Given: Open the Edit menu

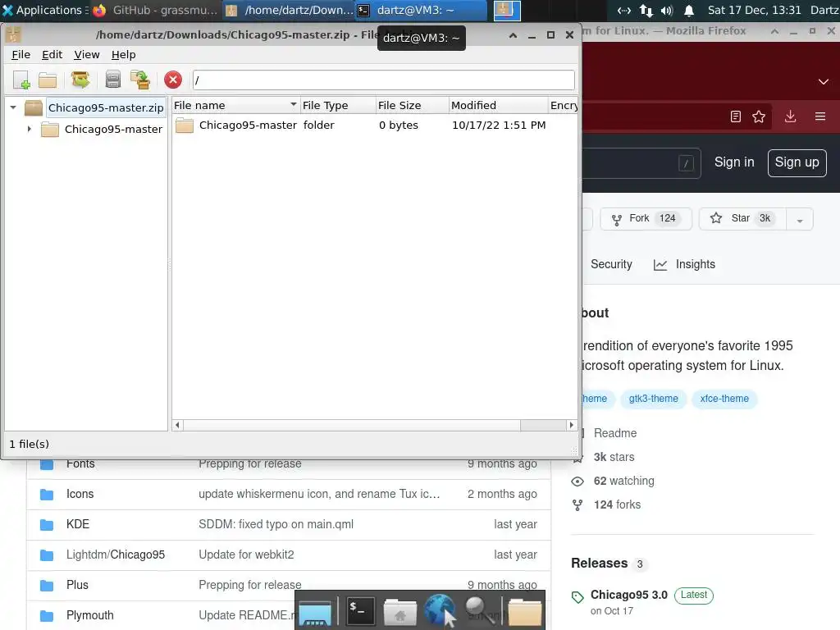Looking at the screenshot, I should tap(52, 55).
